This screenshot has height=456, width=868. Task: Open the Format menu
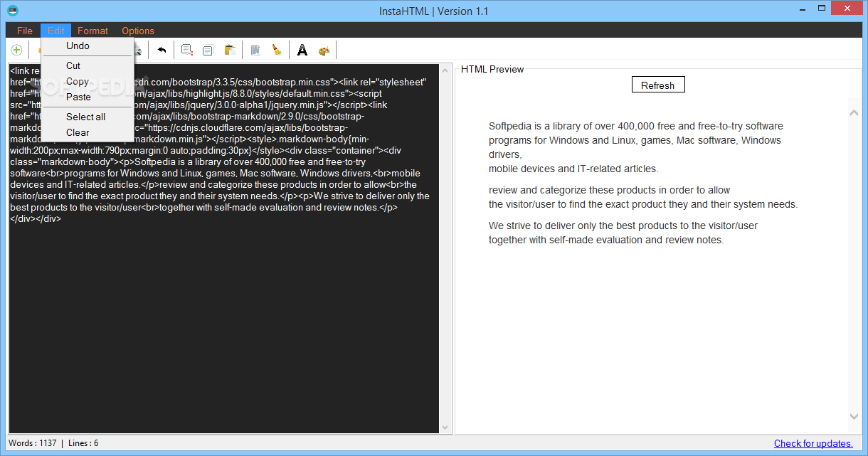click(92, 31)
